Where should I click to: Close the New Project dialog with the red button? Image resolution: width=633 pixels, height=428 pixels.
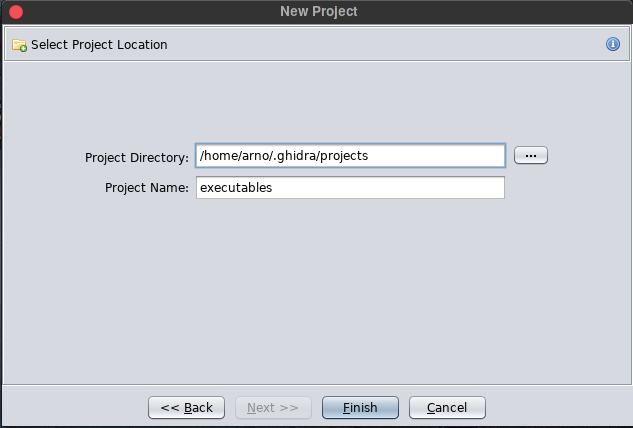coord(15,12)
